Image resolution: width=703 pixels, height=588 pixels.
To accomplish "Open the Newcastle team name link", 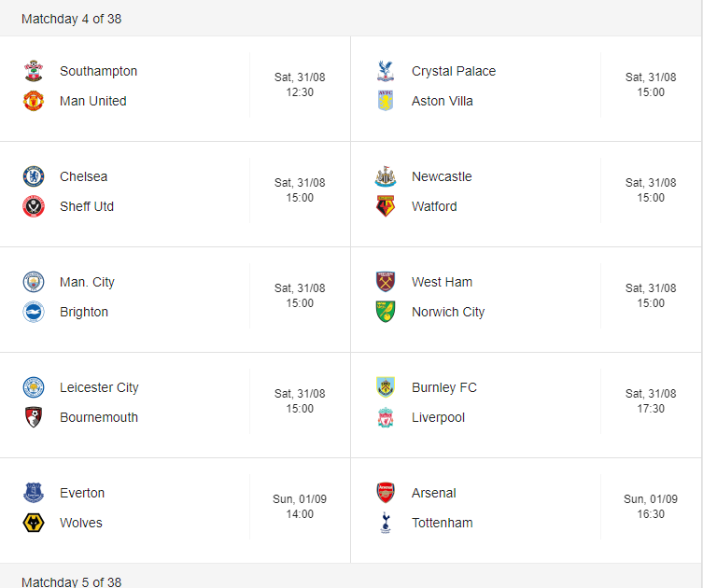I will click(x=442, y=176).
